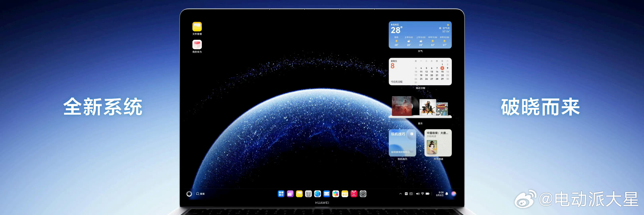Select day 27 in calendar widget
This screenshot has height=215, width=644.
pos(432,79)
